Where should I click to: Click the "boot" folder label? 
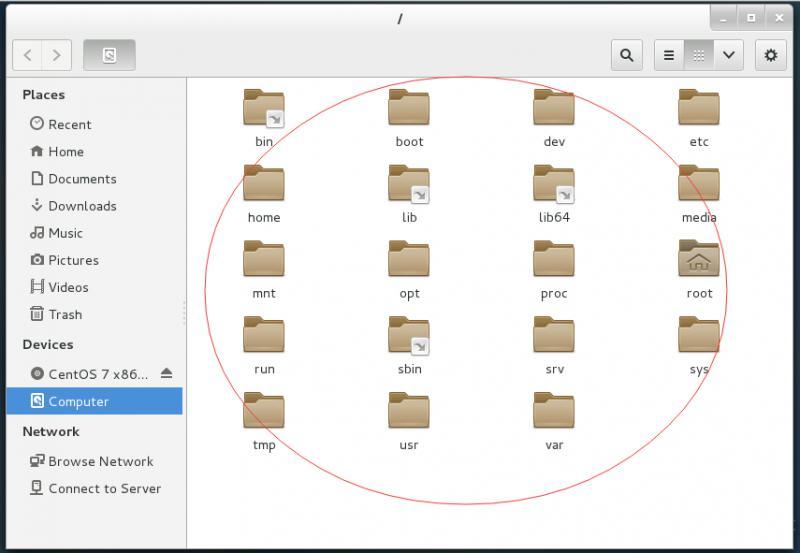click(409, 141)
